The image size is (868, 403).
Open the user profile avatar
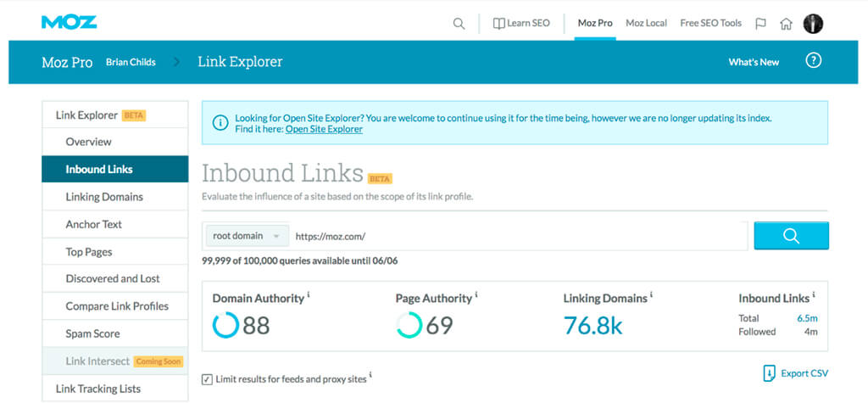813,23
